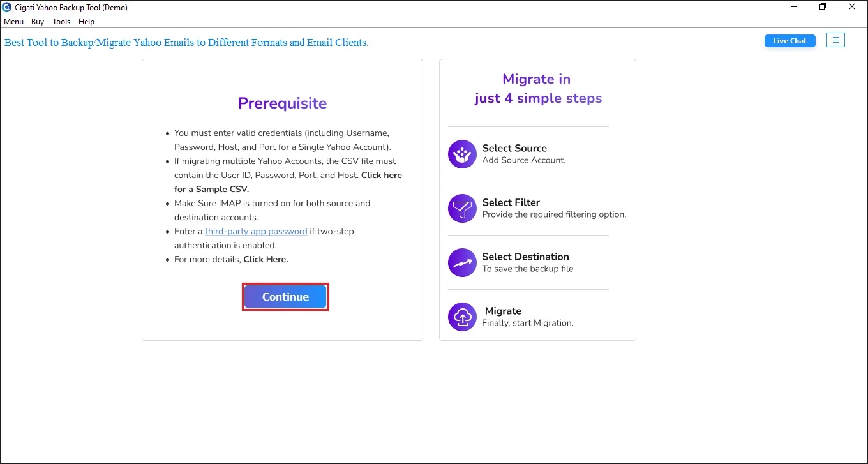Open the hamburger menu icon near Live Chat
The height and width of the screenshot is (464, 868).
tap(835, 40)
